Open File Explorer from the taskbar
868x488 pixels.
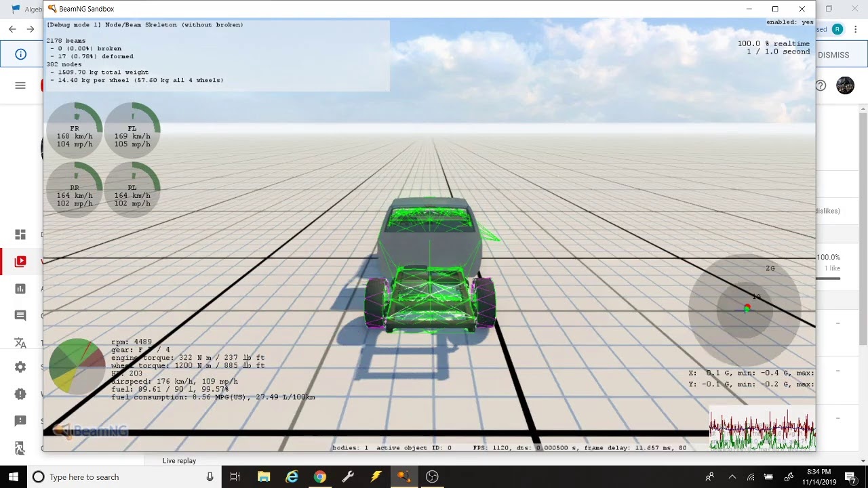(264, 477)
